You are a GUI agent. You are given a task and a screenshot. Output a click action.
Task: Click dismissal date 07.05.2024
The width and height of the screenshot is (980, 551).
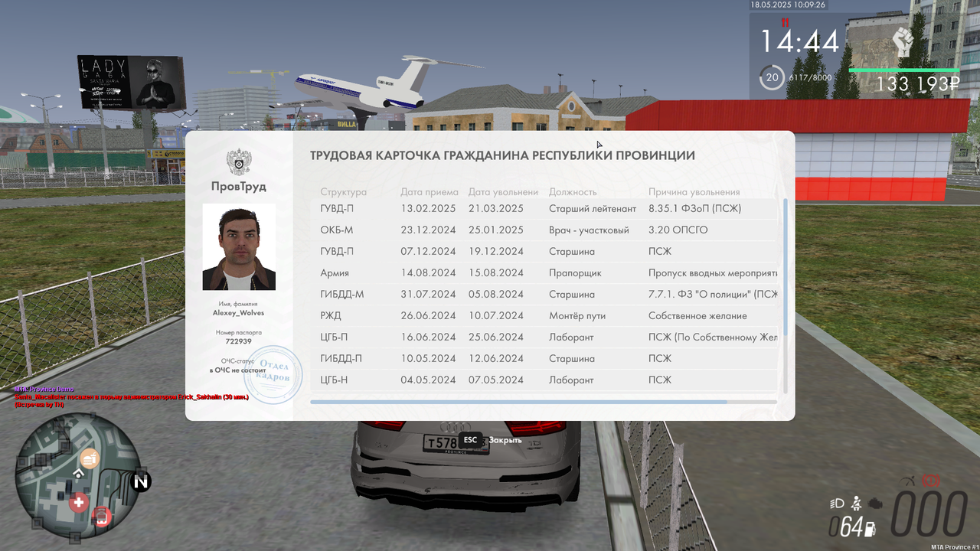point(496,380)
